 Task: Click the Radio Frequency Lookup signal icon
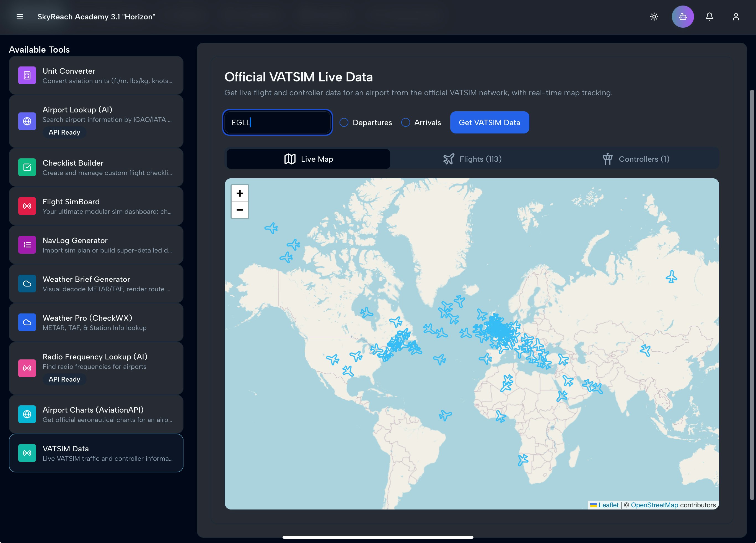click(x=27, y=368)
